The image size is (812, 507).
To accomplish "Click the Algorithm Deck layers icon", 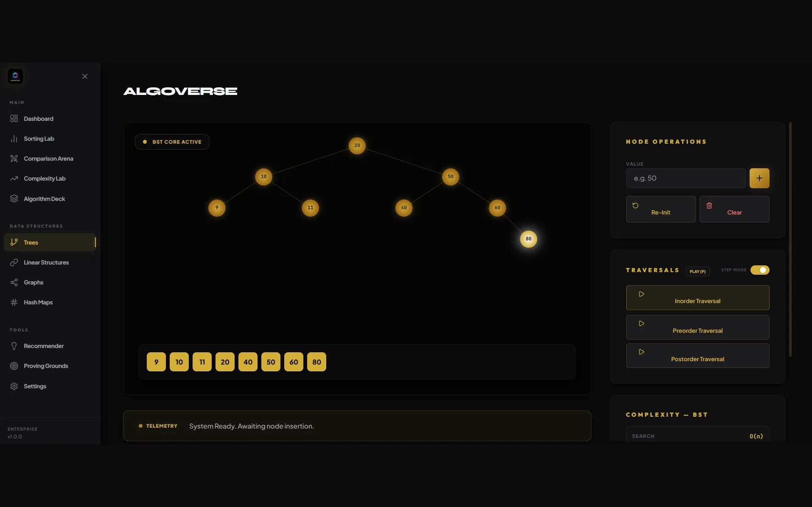I will coord(14,198).
